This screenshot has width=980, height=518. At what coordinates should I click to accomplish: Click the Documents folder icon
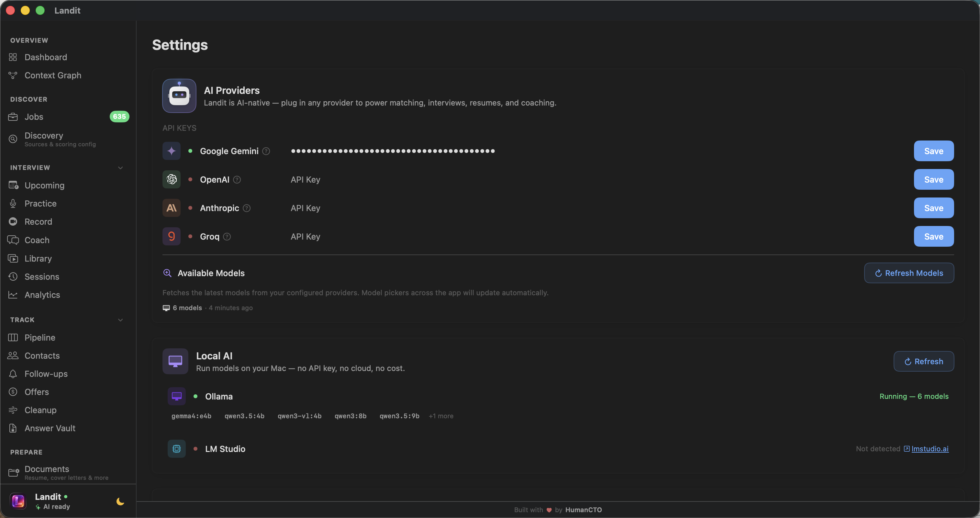[13, 472]
